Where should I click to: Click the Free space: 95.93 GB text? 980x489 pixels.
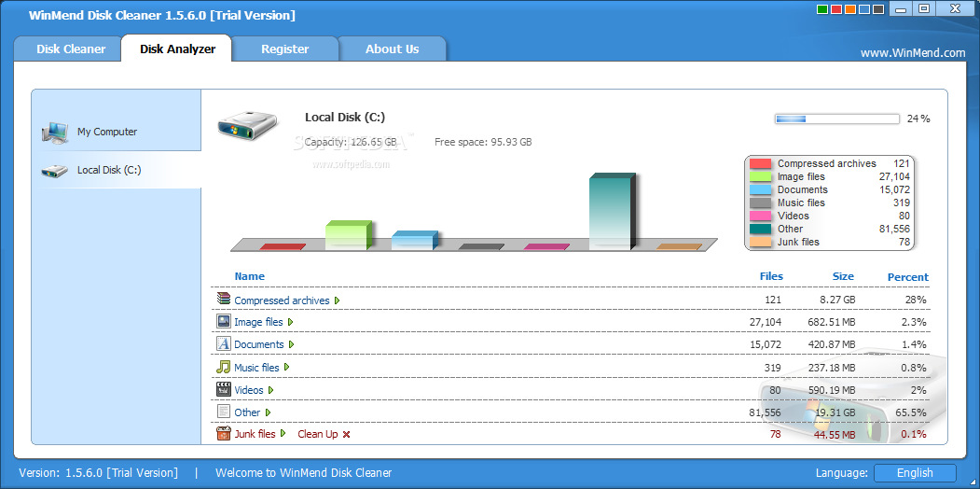(x=483, y=142)
